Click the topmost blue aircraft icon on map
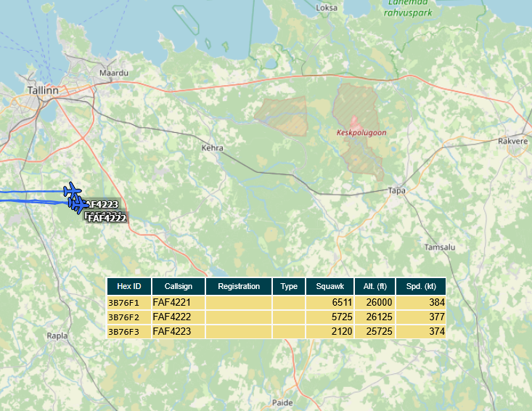This screenshot has width=532, height=411. pyautogui.click(x=72, y=191)
